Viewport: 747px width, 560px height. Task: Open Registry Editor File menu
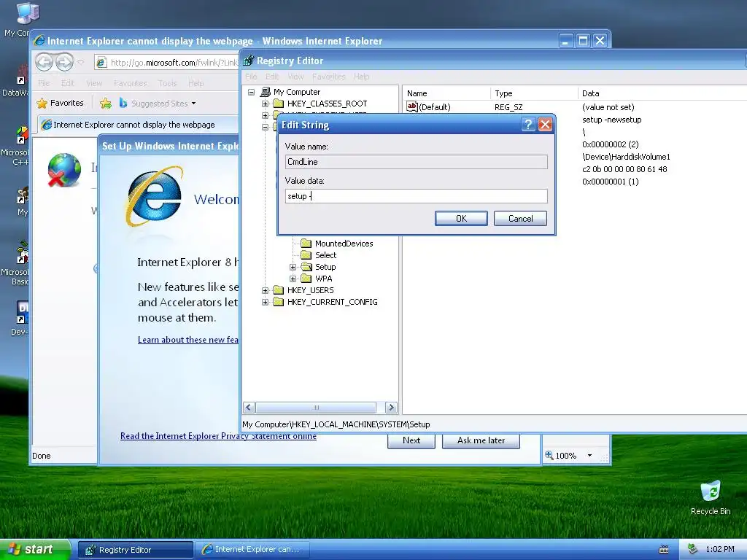tap(251, 76)
